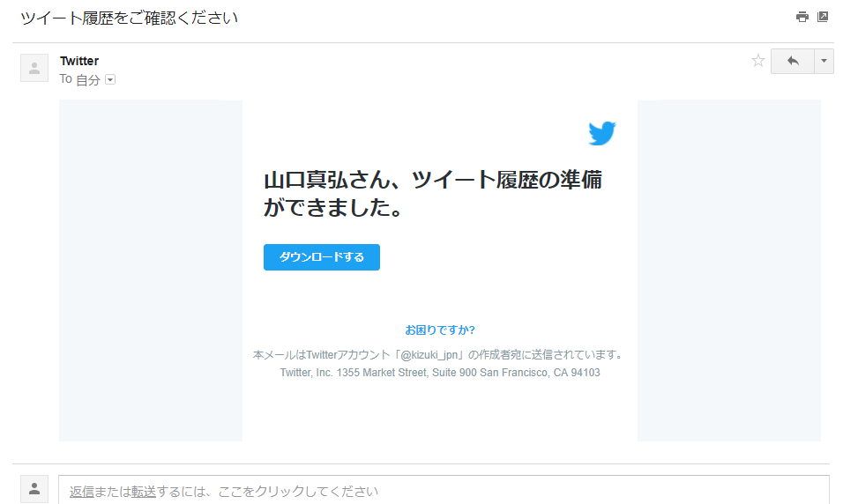This screenshot has height=504, width=843.
Task: Click the subject ツイート履歴をご確認ください
Action: tap(129, 19)
